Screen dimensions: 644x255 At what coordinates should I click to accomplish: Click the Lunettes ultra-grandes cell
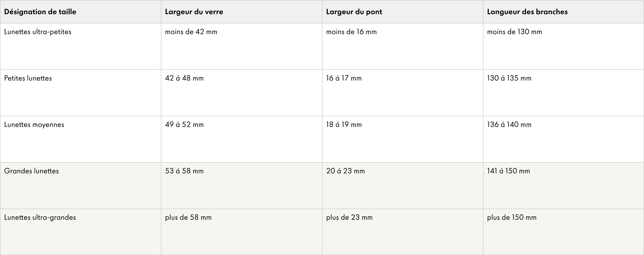(40, 218)
